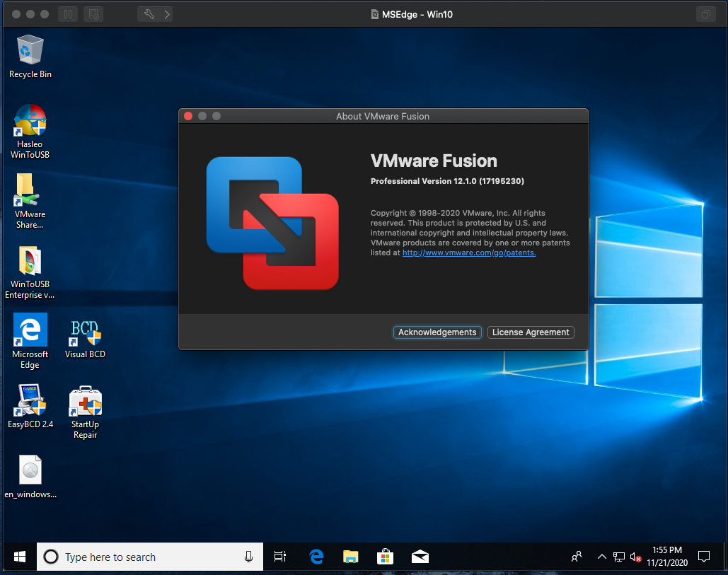The image size is (728, 575).
Task: Click the taskbar search input field
Action: point(149,557)
